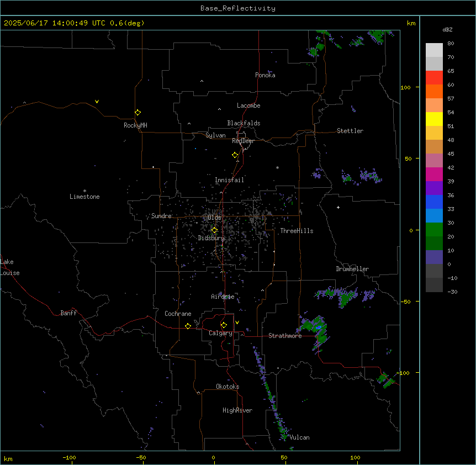Select the Drumheller town label
The image size is (476, 465).
pos(352,269)
